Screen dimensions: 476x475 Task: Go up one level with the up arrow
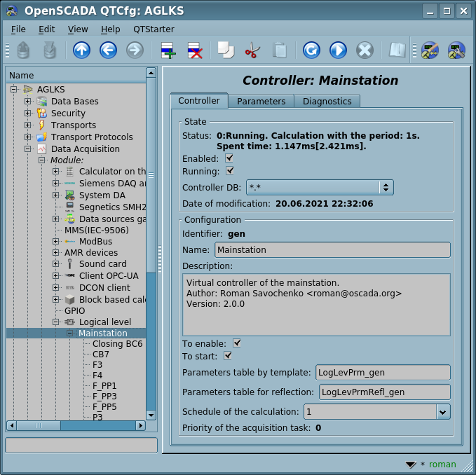click(x=81, y=50)
